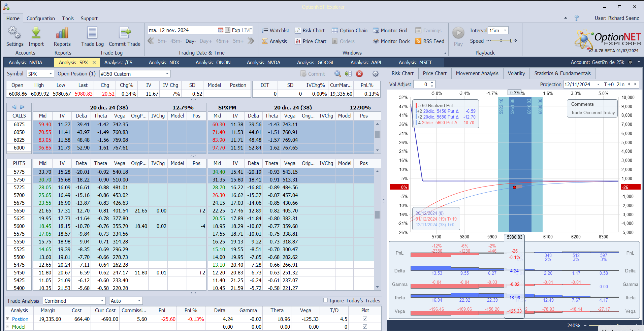Switch to the Analysis: GOOGL tab
This screenshot has height=331, width=644.
point(316,63)
